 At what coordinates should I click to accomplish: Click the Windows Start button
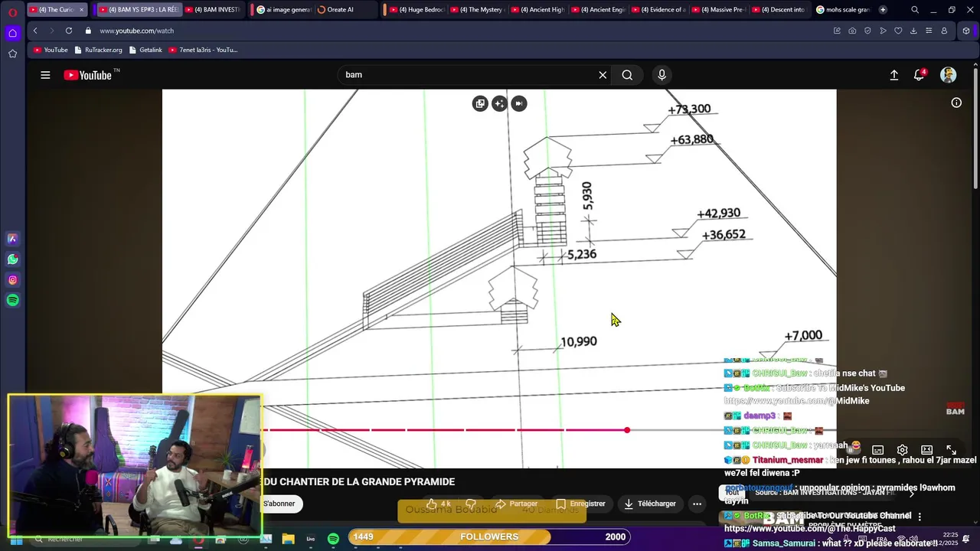click(15, 540)
